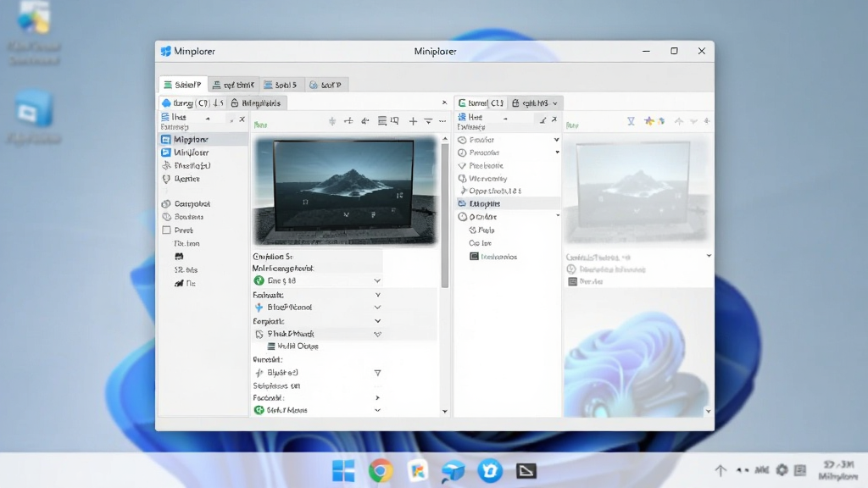This screenshot has width=868, height=488.
Task: Click the left pane scrollbar down arrow
Action: 444,412
